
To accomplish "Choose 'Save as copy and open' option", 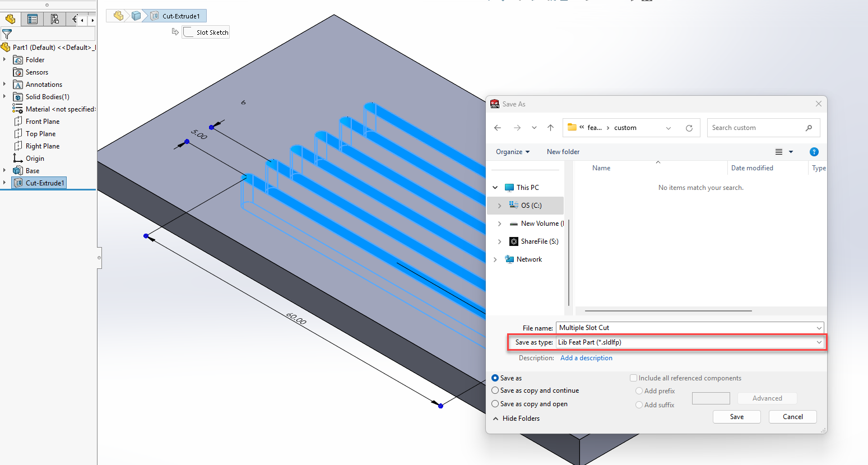I will [495, 404].
